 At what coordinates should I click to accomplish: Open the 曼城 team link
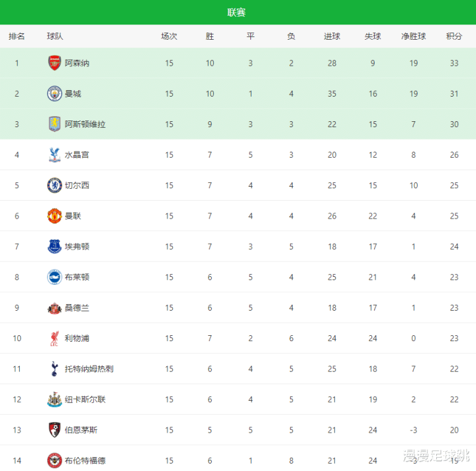coord(73,93)
